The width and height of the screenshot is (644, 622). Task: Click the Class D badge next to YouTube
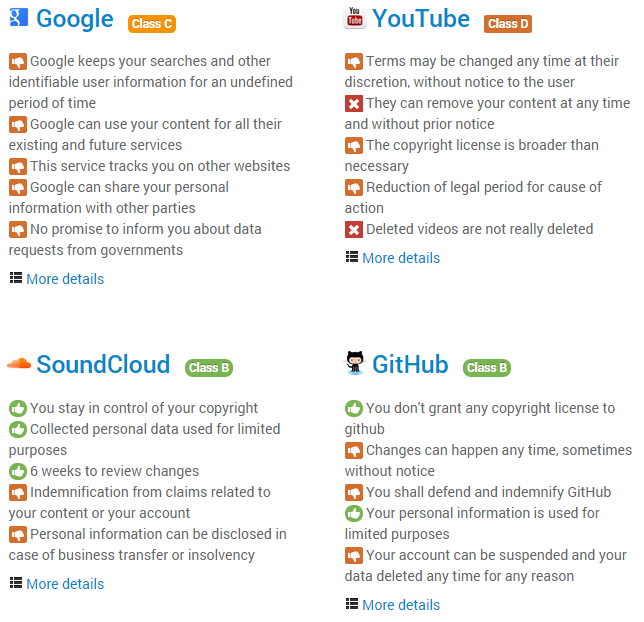point(508,24)
